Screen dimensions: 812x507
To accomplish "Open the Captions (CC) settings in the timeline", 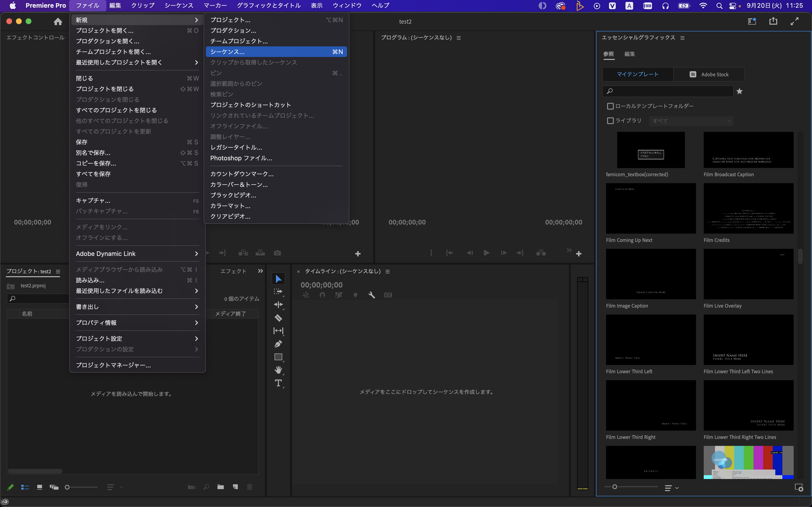I will point(388,295).
